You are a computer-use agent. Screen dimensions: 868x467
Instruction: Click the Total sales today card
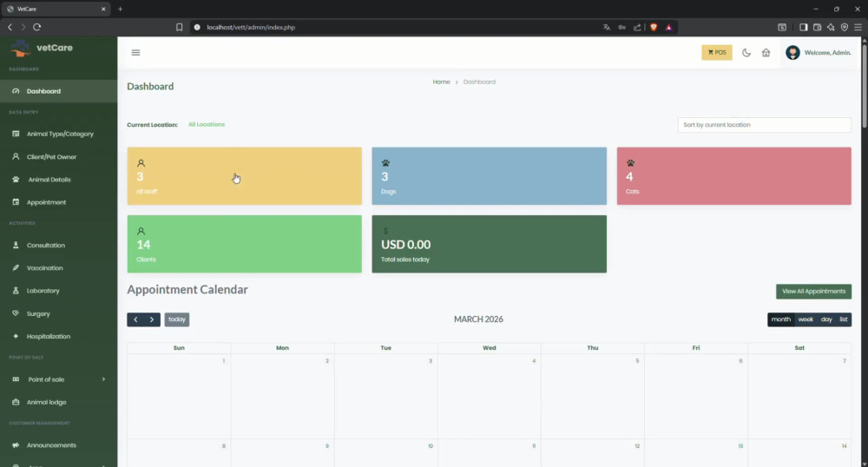(x=490, y=244)
